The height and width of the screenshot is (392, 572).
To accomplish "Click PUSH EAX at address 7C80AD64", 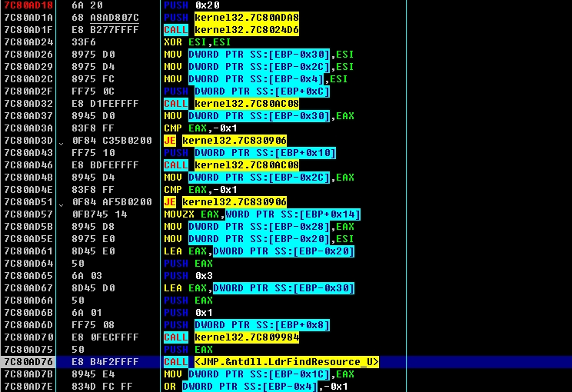I will 188,264.
